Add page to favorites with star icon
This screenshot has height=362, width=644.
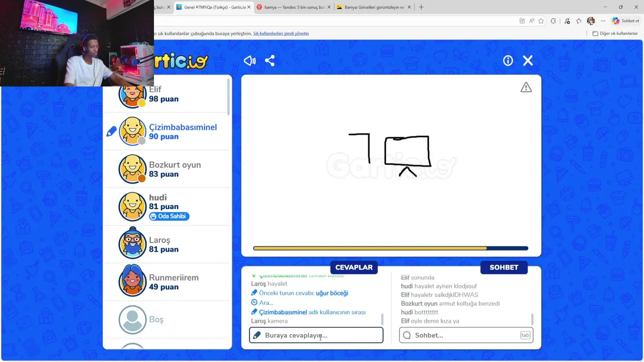pos(541,21)
